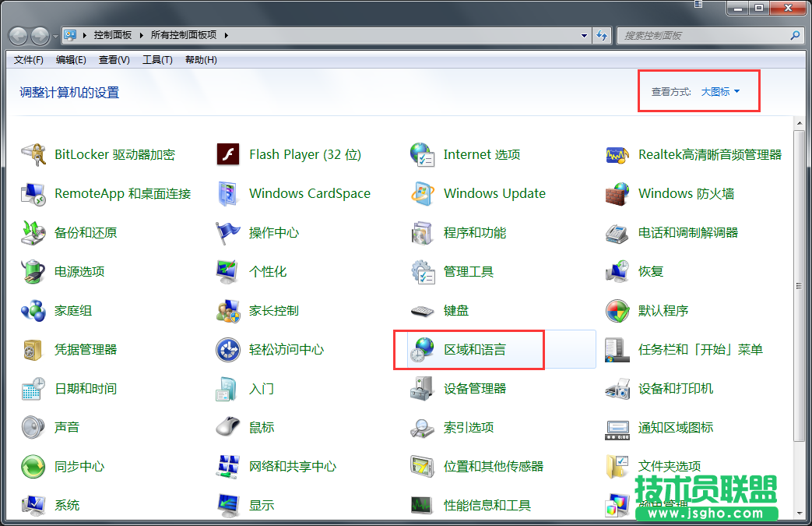Click the refresh button near the address bar
This screenshot has height=526, width=812.
pos(603,34)
